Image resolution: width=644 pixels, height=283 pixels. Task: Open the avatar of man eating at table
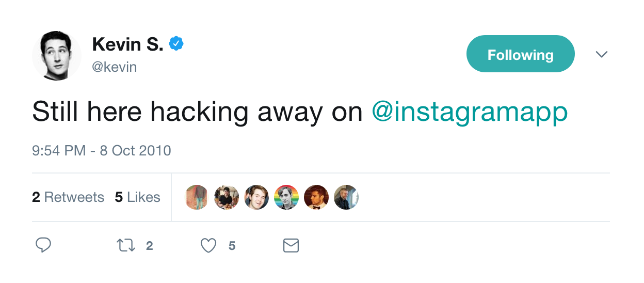(x=227, y=197)
